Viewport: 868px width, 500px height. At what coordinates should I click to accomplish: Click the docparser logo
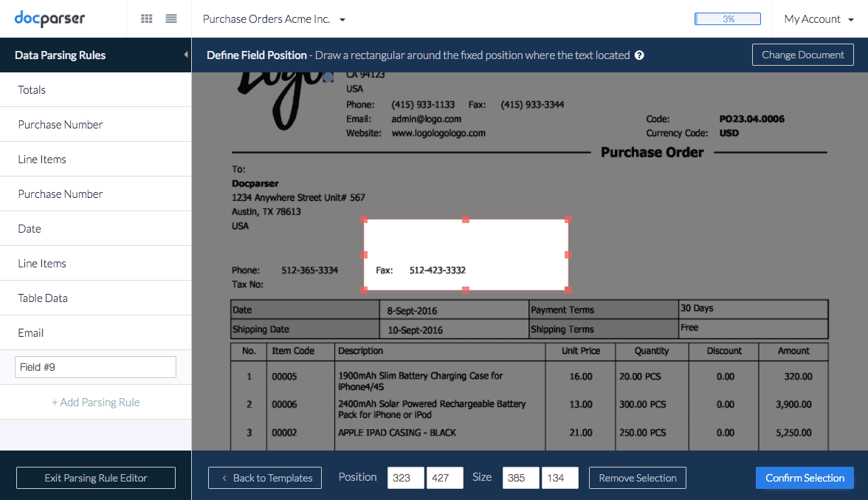(x=52, y=18)
